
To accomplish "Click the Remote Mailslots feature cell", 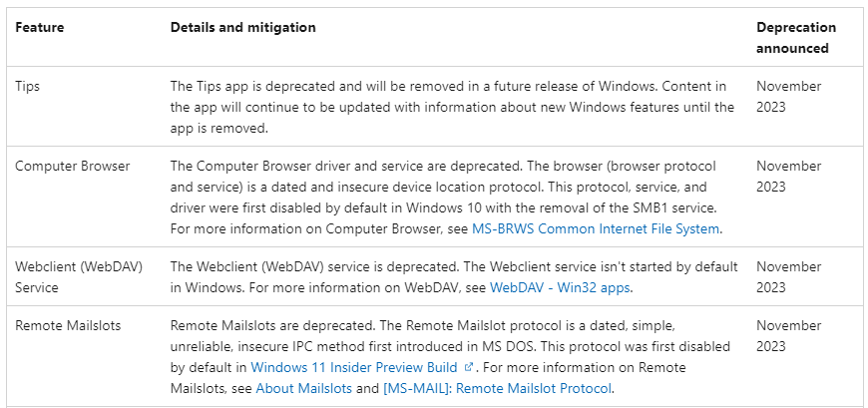I will [68, 325].
